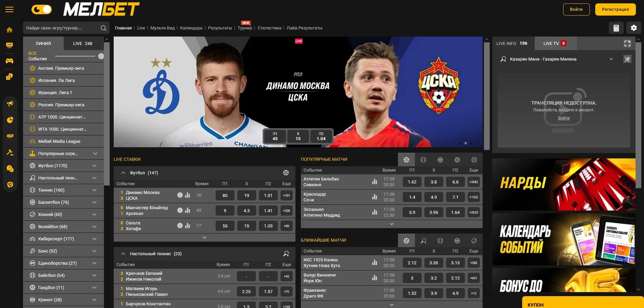Image resolution: width=644 pixels, height=308 pixels.
Task: Click the Регистрация button
Action: click(615, 9)
